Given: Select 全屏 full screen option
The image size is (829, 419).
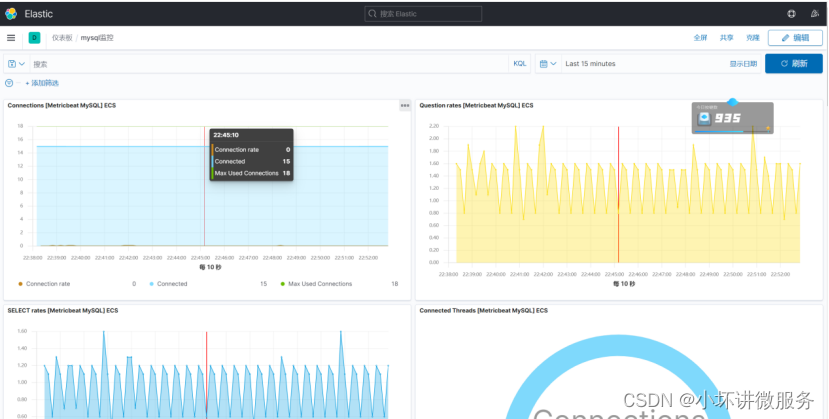Looking at the screenshot, I should pyautogui.click(x=700, y=38).
